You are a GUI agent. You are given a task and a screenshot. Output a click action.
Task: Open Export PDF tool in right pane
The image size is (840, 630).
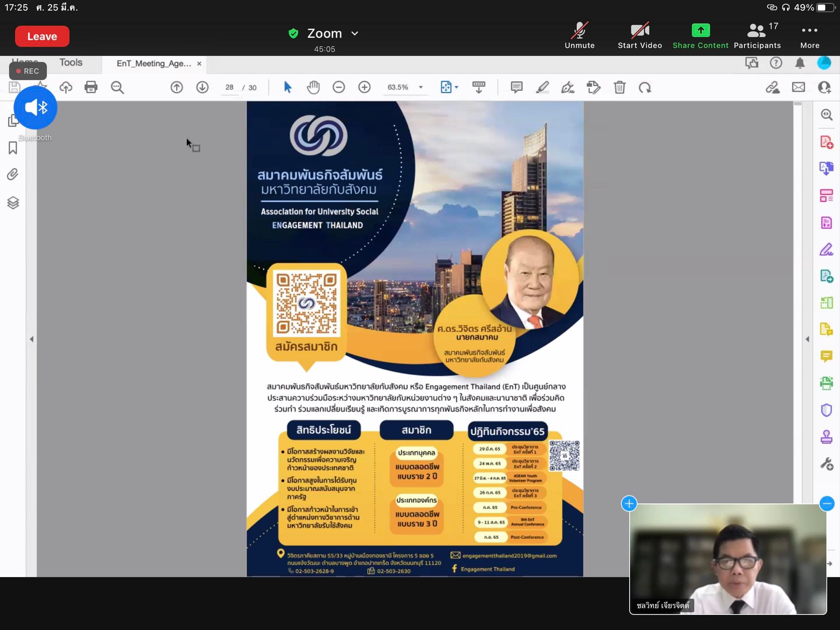tap(826, 168)
